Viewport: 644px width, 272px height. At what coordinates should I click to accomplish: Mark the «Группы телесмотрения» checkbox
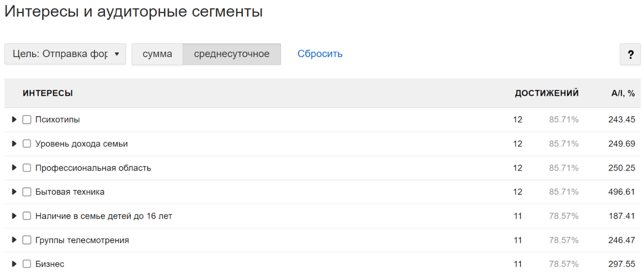point(27,240)
